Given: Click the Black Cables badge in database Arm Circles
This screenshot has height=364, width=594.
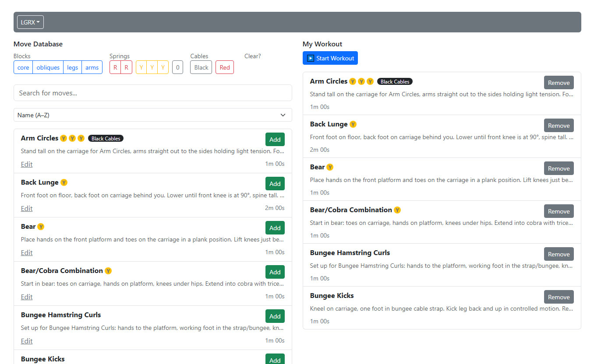Looking at the screenshot, I should tap(106, 138).
